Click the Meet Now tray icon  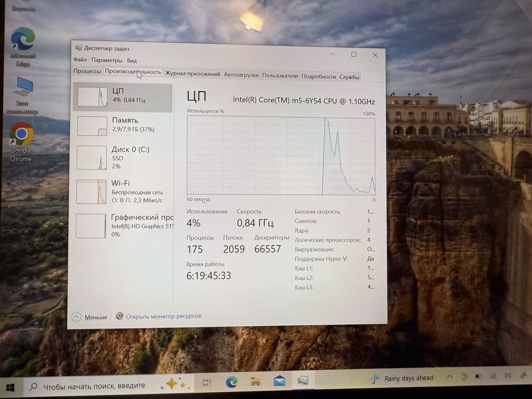coord(464,376)
